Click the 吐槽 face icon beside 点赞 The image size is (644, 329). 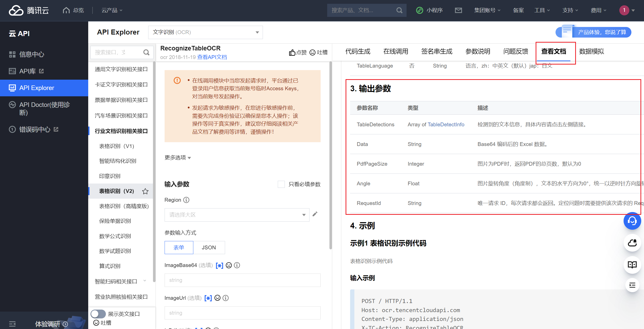click(313, 52)
